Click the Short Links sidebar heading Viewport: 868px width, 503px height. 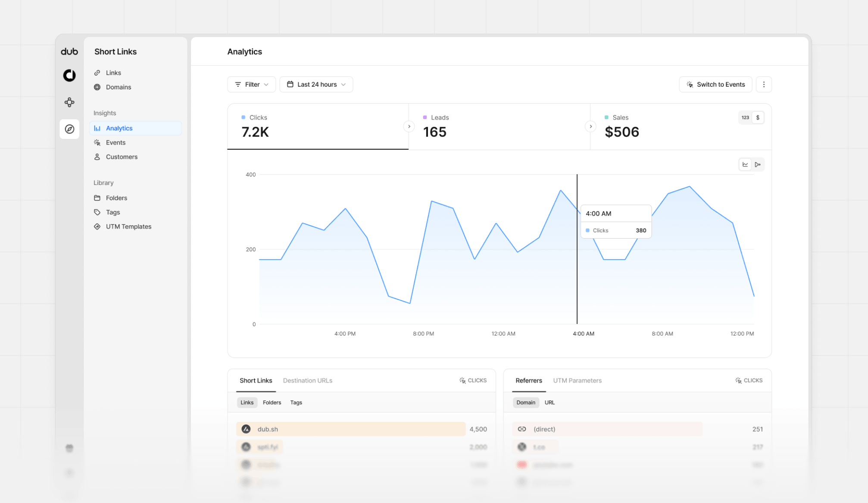coord(116,51)
